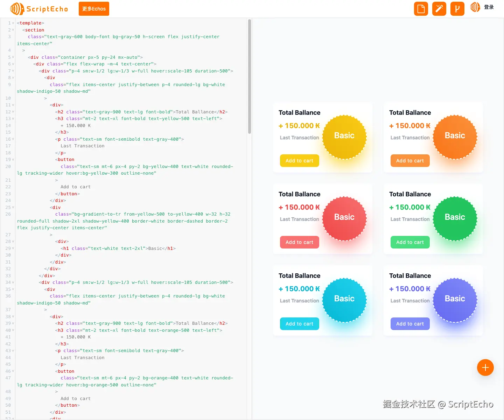
Task: Collapse code fold arrow at line 1
Action: click(13, 23)
